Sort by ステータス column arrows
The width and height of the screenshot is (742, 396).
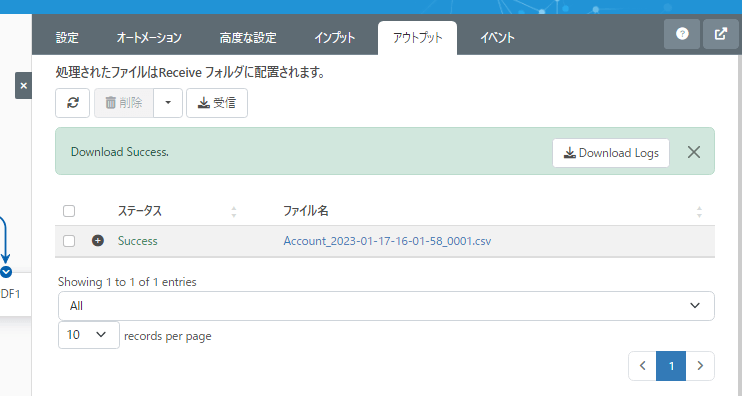(234, 212)
